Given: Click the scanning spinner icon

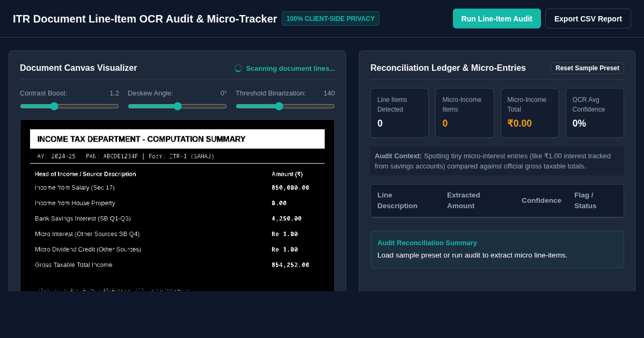Looking at the screenshot, I should tap(238, 68).
